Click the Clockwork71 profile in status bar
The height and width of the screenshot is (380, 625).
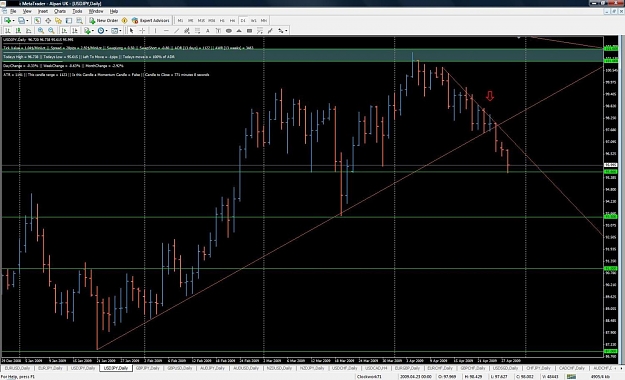pyautogui.click(x=369, y=376)
